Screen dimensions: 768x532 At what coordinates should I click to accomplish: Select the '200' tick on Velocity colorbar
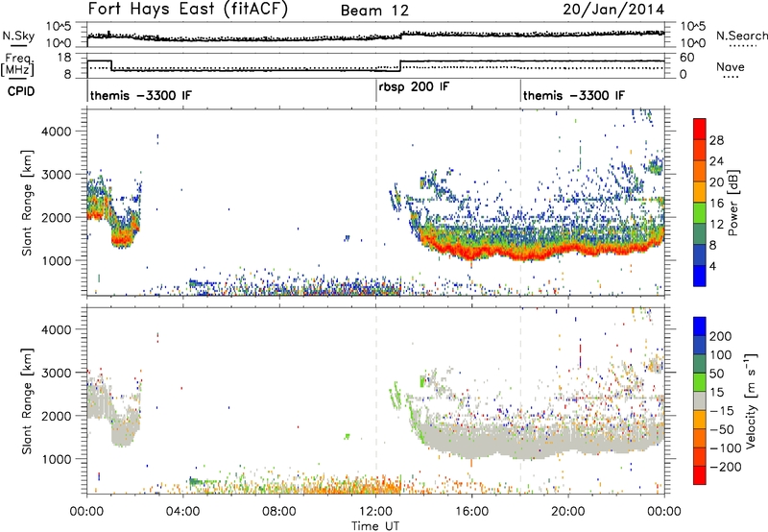[x=721, y=336]
